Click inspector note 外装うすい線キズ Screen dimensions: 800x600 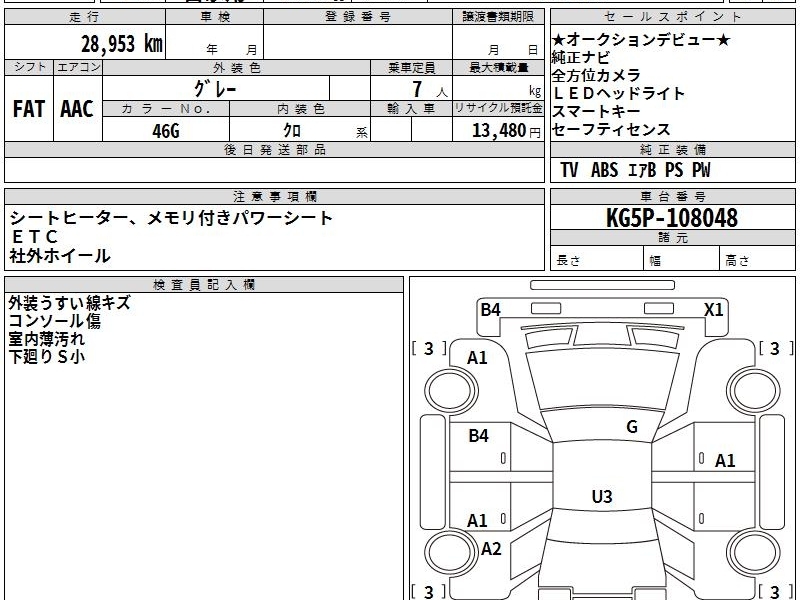pyautogui.click(x=69, y=303)
